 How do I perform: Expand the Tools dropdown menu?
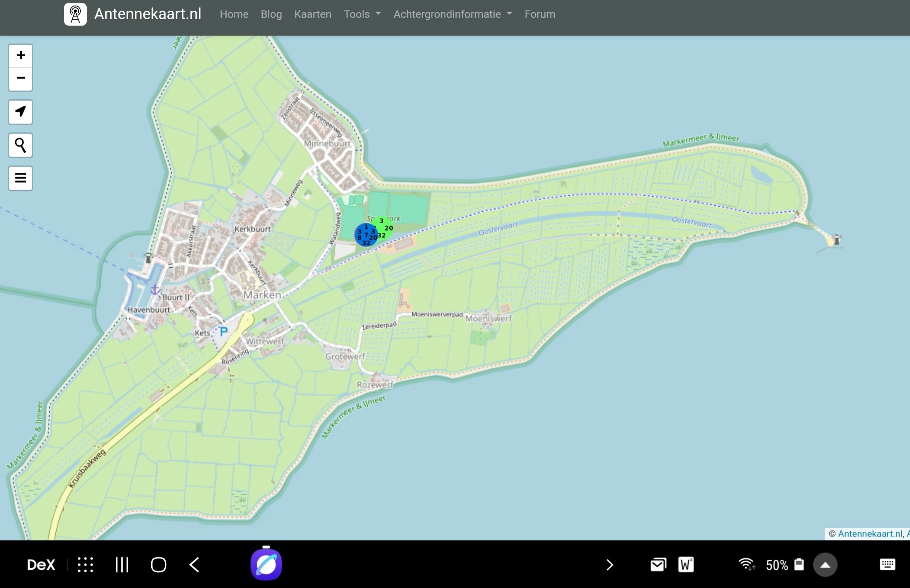coord(362,14)
